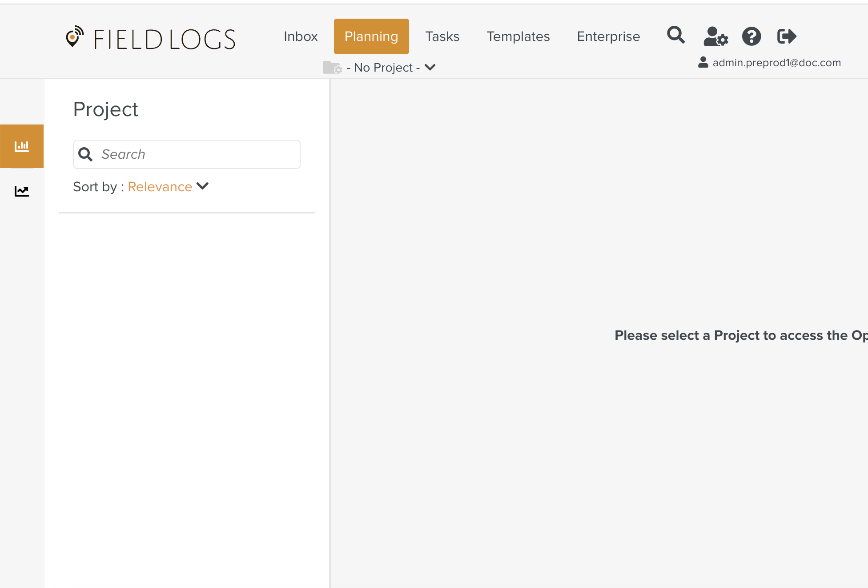Click the user profile silhouette icon

coord(703,62)
